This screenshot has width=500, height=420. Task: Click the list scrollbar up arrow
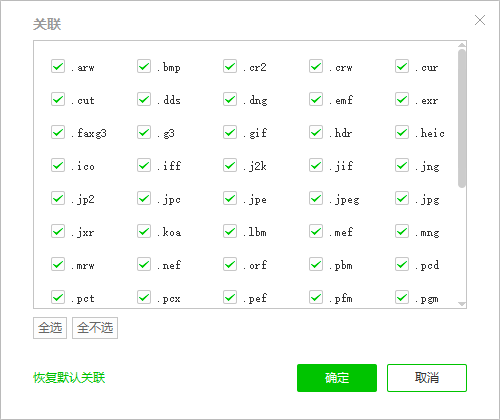click(x=462, y=45)
